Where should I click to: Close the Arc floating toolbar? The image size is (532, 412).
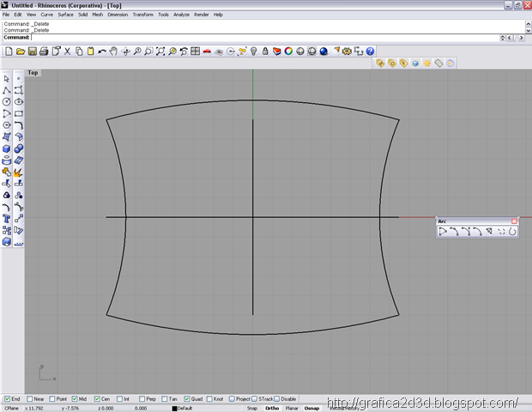click(514, 221)
